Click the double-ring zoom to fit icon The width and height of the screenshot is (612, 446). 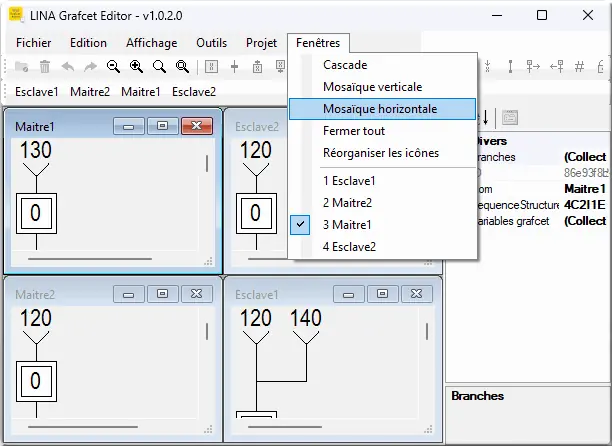pos(182,66)
